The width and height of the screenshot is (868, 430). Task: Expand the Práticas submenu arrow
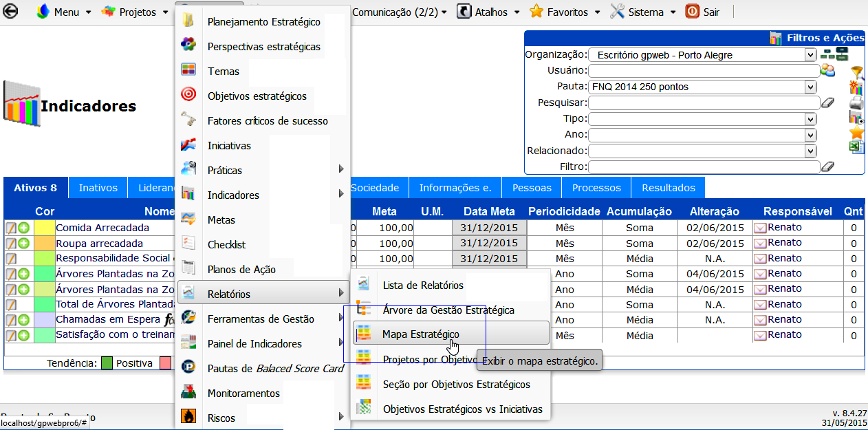341,170
